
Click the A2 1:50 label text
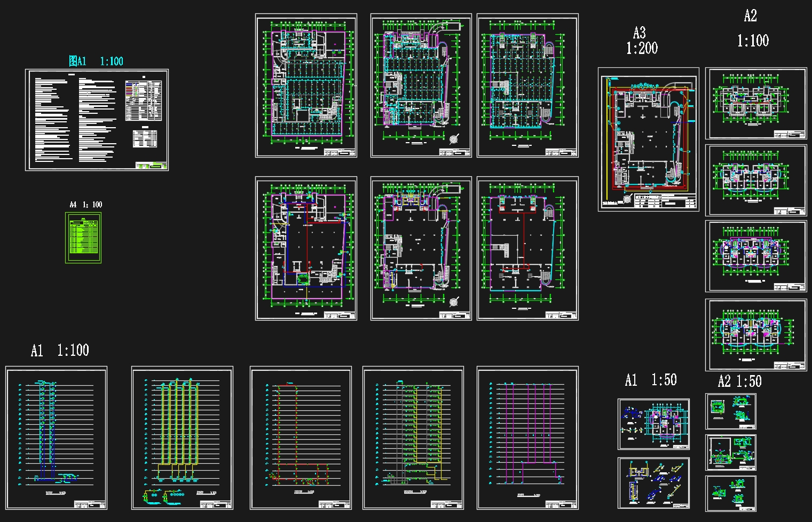[x=739, y=381]
